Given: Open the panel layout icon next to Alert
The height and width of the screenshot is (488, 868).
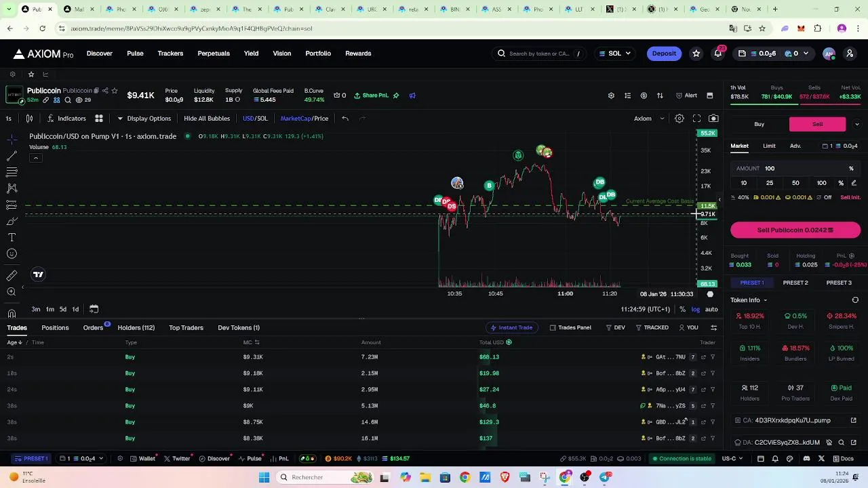Looking at the screenshot, I should pos(710,96).
